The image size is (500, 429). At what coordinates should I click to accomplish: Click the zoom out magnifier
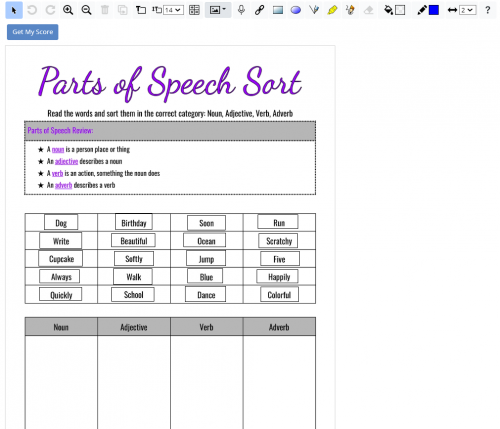86,10
